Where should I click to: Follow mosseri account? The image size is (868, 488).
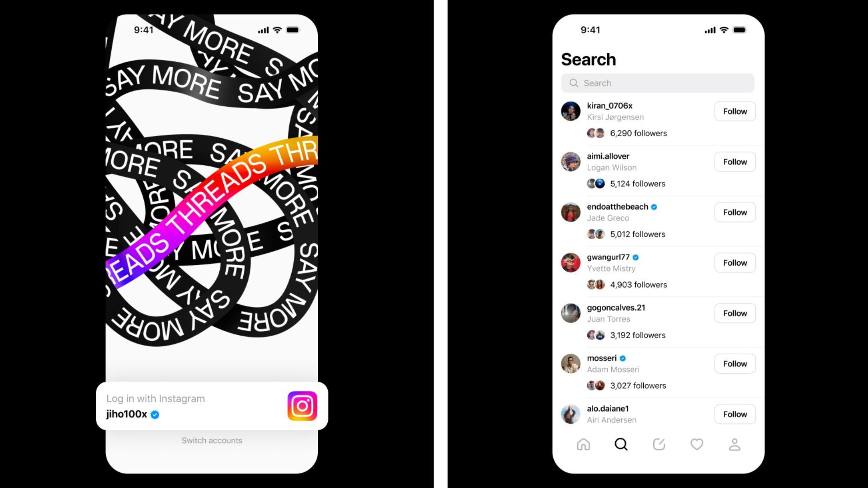(x=734, y=363)
